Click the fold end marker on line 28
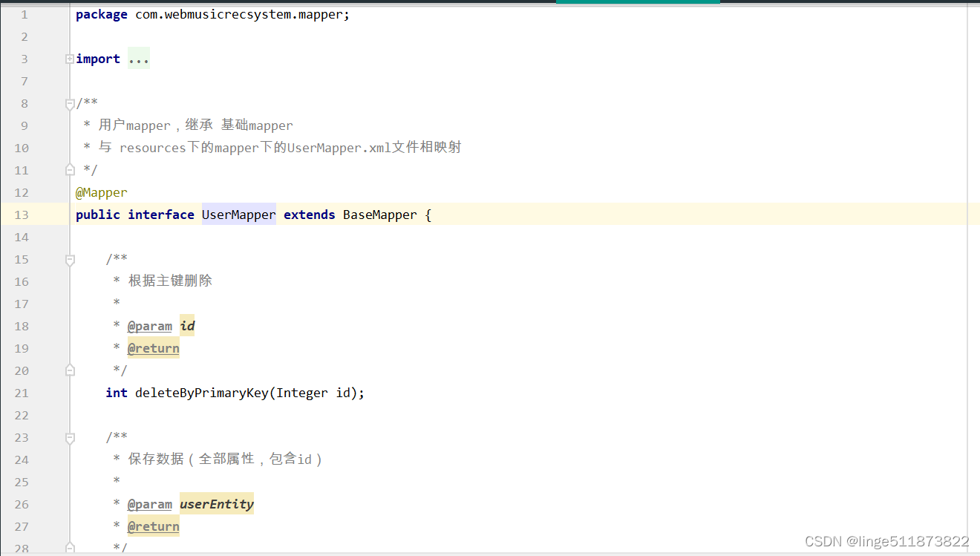This screenshot has width=980, height=556. click(70, 547)
